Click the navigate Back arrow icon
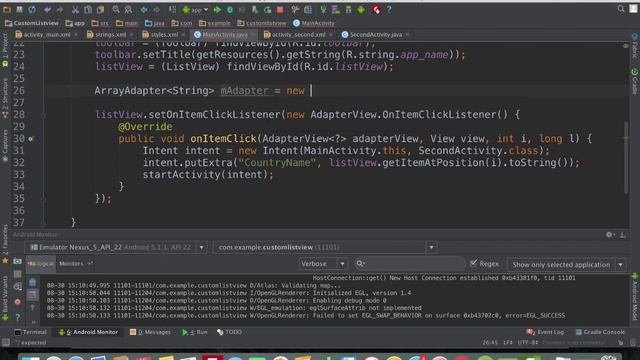 [144, 9]
